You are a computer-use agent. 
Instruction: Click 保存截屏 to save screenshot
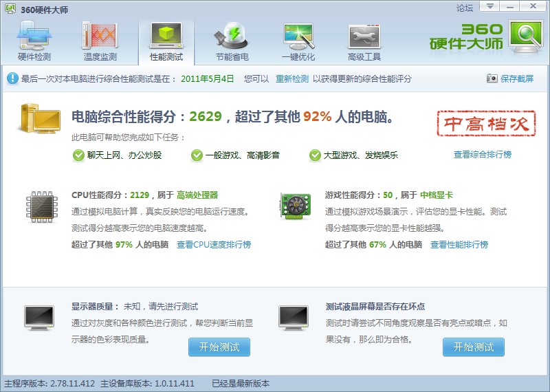pyautogui.click(x=517, y=78)
